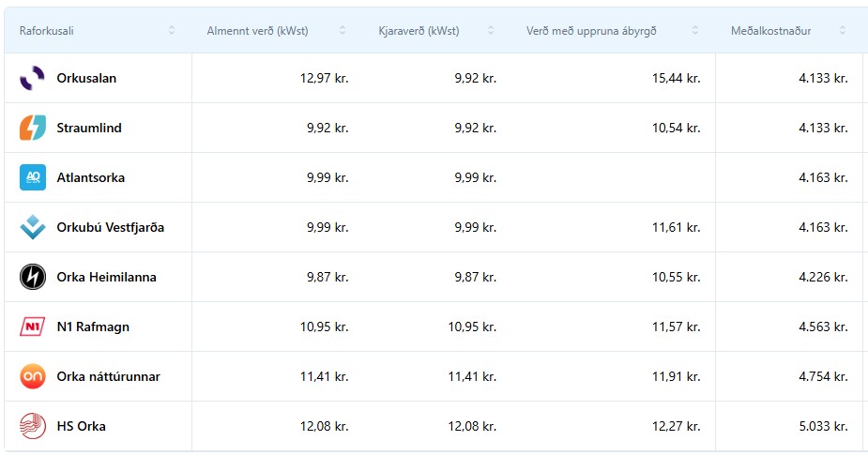The height and width of the screenshot is (456, 868).
Task: Sort by Raforkusali column arrows
Action: click(172, 31)
